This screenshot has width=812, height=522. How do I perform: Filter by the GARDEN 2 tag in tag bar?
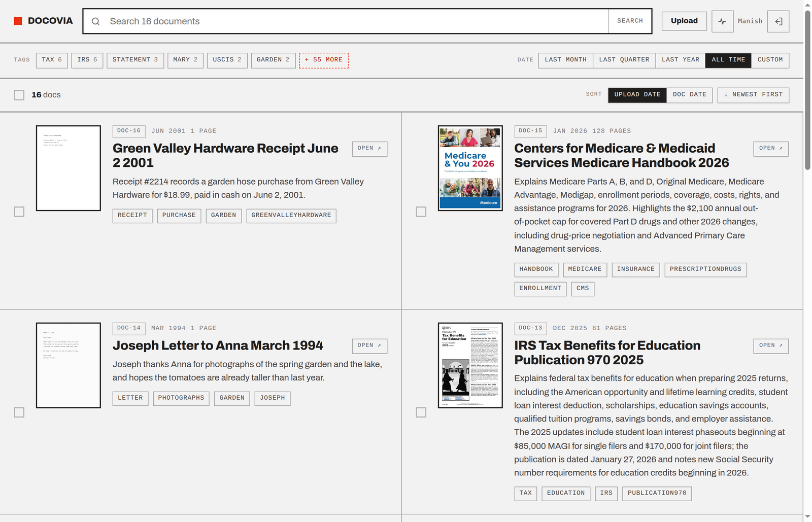tap(273, 60)
